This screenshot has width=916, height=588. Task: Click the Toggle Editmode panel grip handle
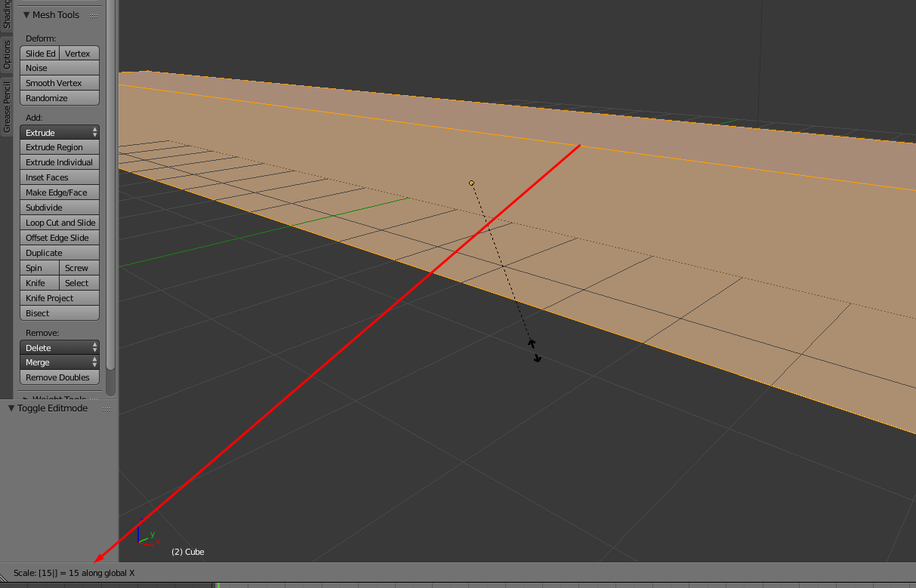(106, 408)
